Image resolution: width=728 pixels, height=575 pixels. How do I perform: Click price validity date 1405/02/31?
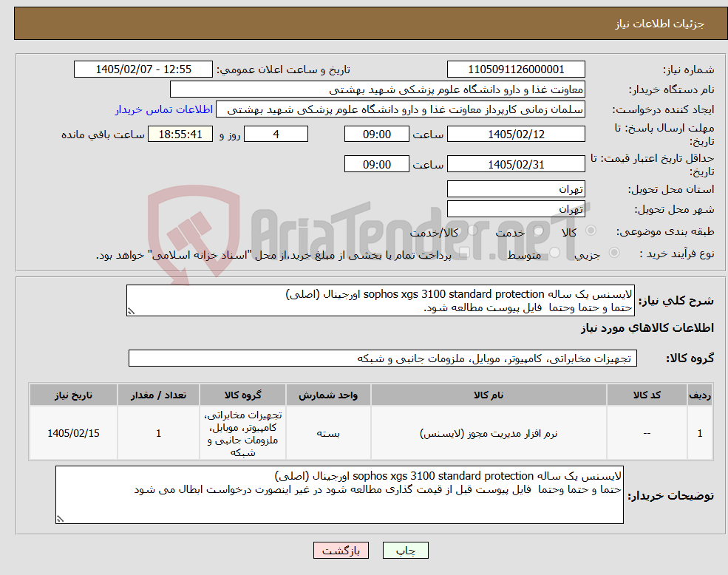(x=516, y=164)
